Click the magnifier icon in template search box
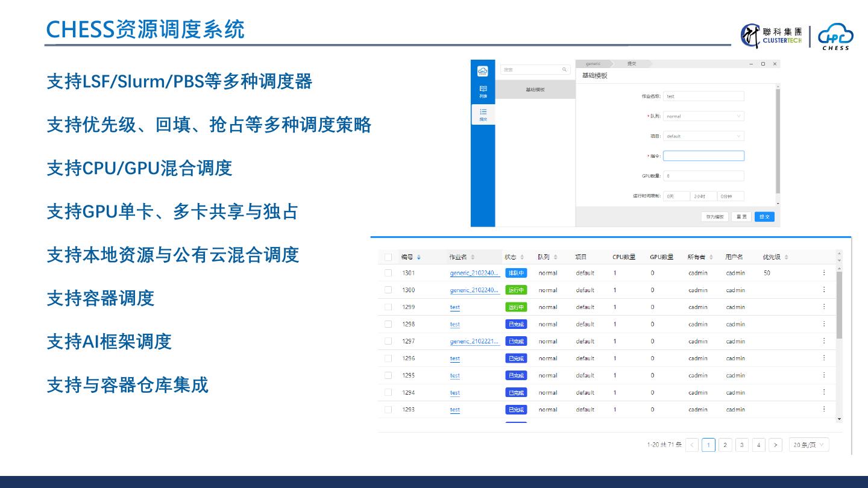Image resolution: width=868 pixels, height=488 pixels. [x=565, y=70]
